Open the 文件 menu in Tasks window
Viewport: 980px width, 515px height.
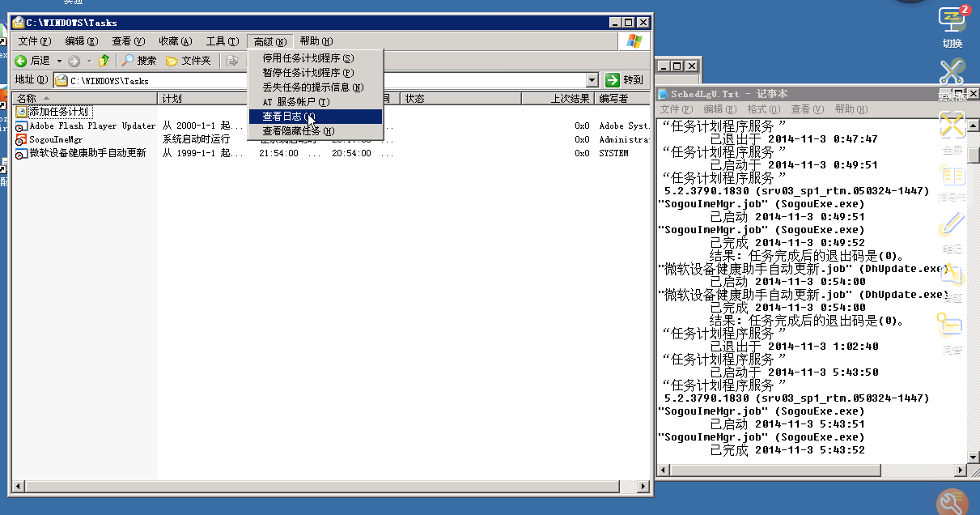click(x=35, y=41)
